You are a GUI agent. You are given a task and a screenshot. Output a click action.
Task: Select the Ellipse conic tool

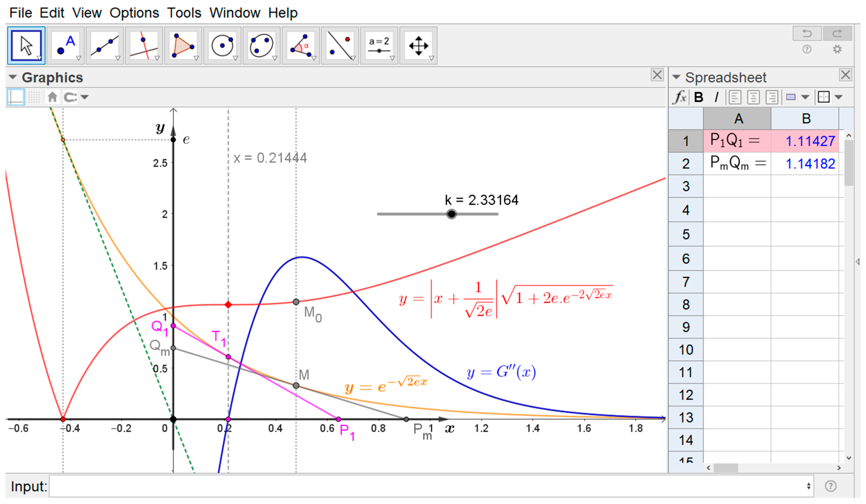(x=261, y=46)
